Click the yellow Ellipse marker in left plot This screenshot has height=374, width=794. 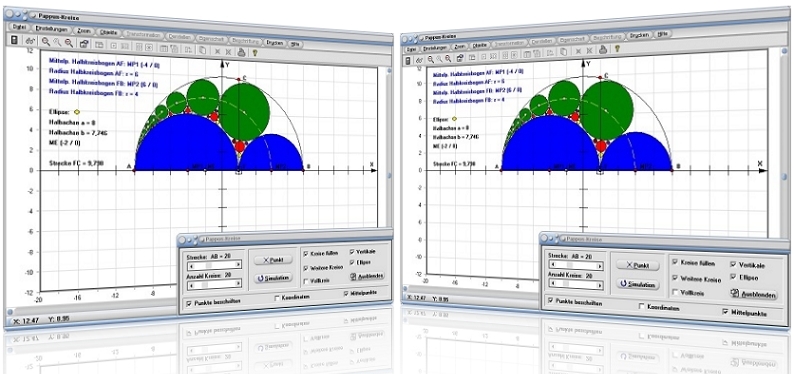[x=76, y=112]
